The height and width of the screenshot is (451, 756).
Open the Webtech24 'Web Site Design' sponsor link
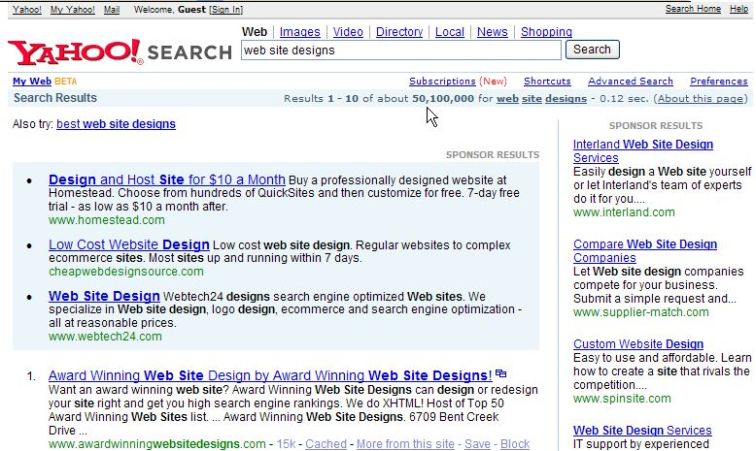click(x=104, y=296)
